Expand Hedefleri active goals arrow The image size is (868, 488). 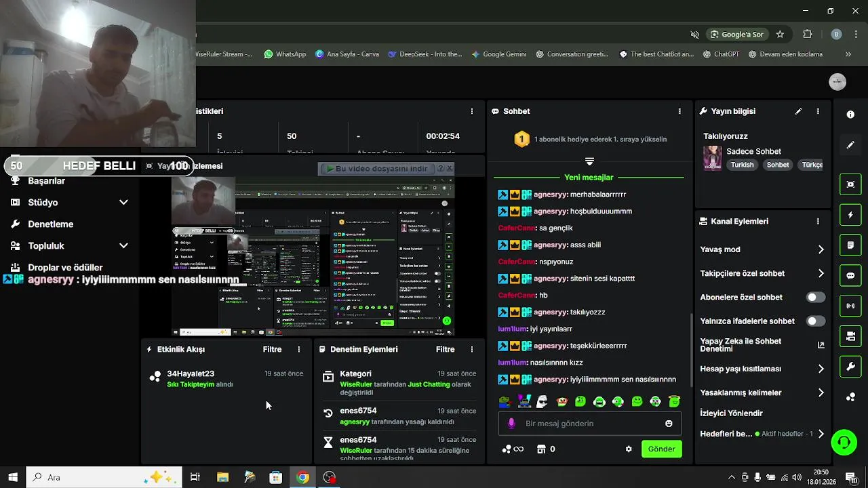tap(821, 434)
